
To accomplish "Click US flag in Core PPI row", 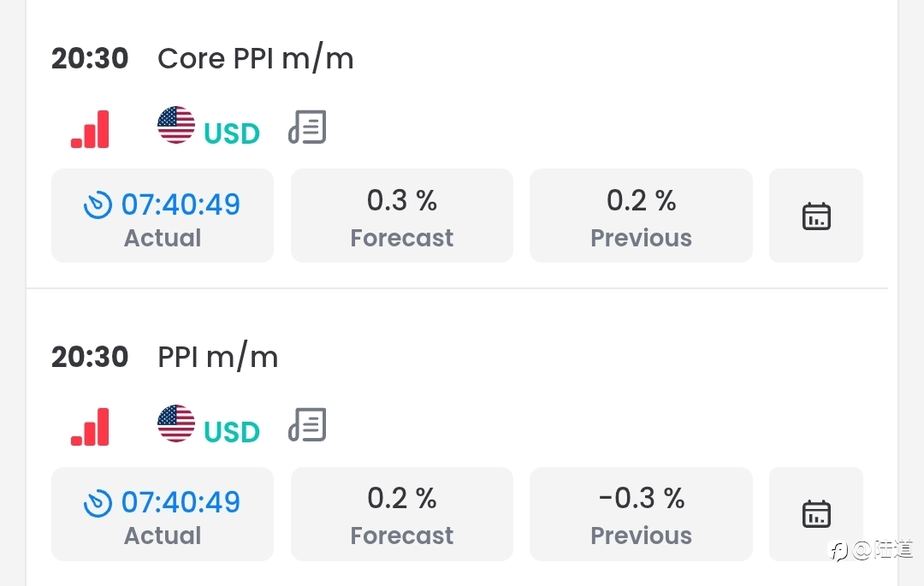I will coord(176,125).
